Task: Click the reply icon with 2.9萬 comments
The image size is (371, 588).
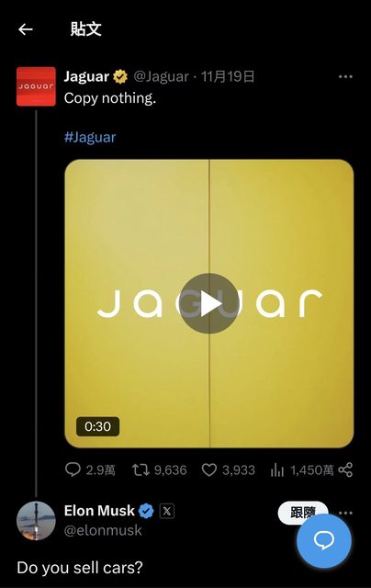Action: pyautogui.click(x=73, y=469)
